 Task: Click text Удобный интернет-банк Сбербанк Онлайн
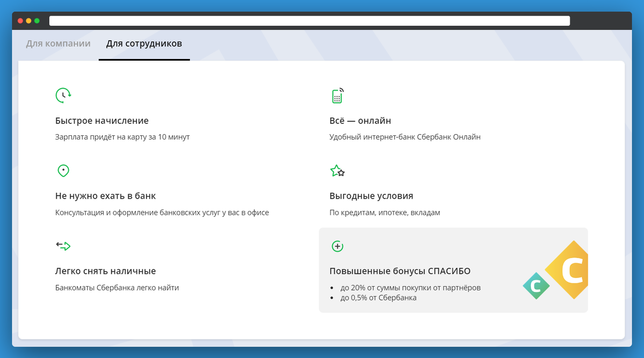pos(405,137)
